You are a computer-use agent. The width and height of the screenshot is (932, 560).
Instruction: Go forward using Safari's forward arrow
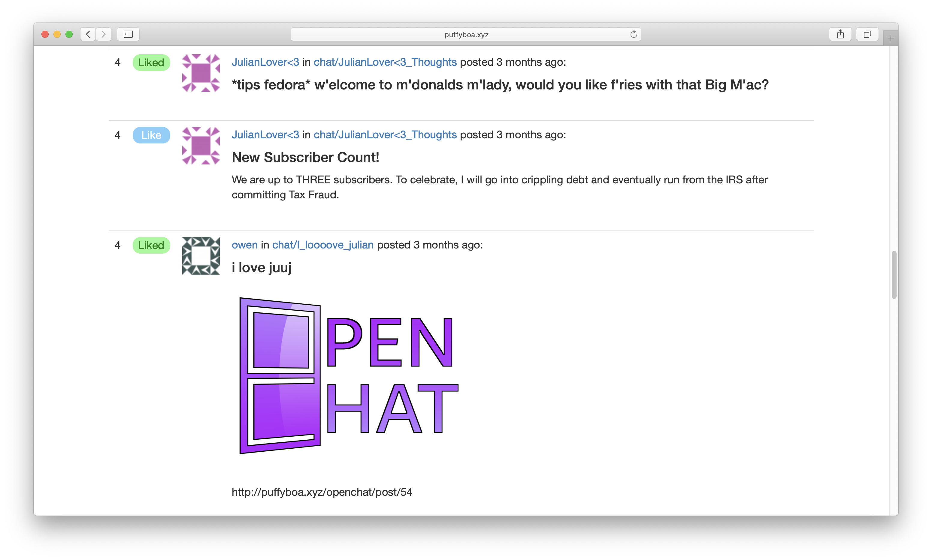tap(103, 34)
